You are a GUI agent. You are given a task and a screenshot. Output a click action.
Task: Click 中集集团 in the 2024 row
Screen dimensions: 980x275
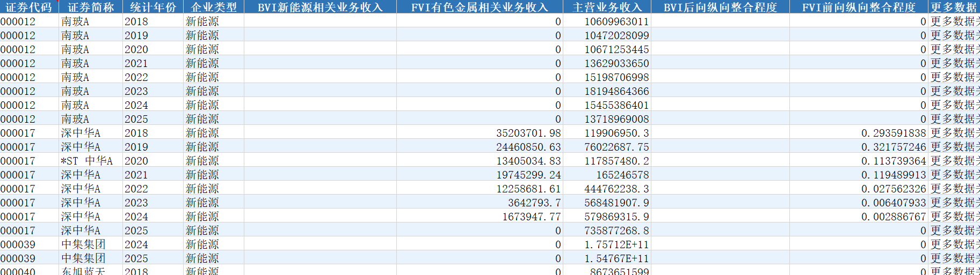click(x=91, y=244)
